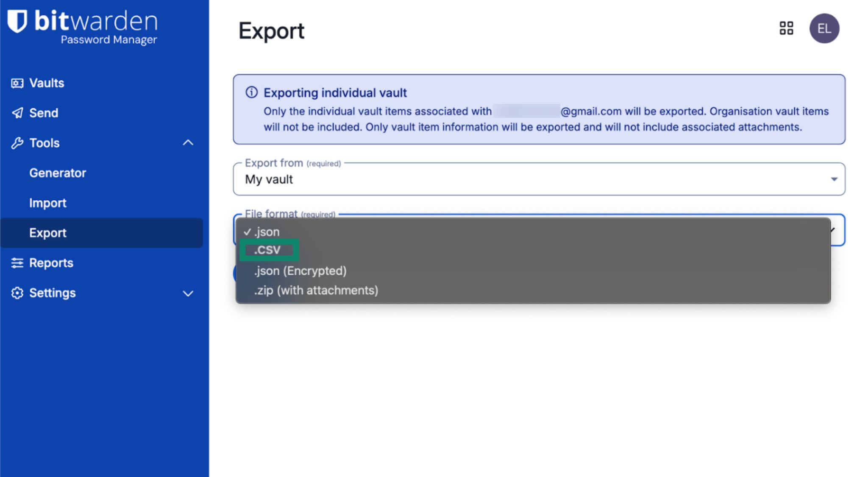Click the Export page heading

[x=271, y=31]
